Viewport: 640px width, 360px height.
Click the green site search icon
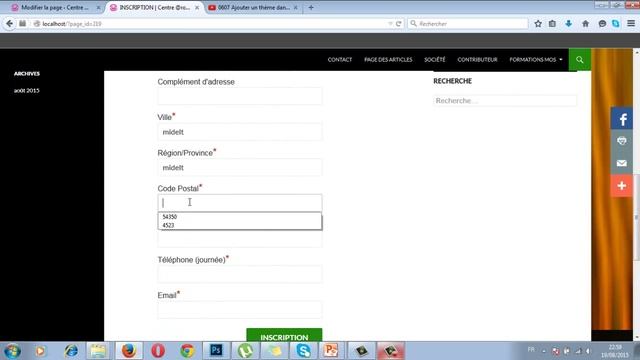point(580,60)
